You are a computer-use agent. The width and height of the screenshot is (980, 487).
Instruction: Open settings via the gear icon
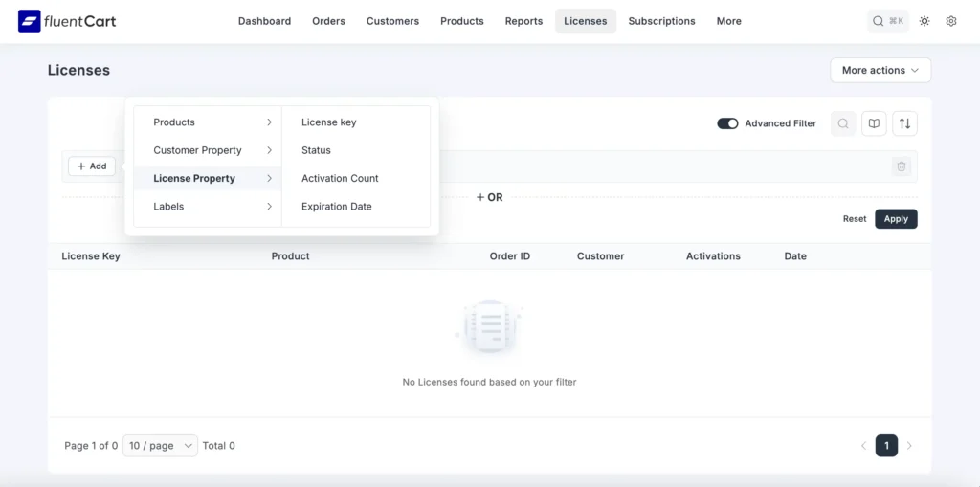(950, 21)
